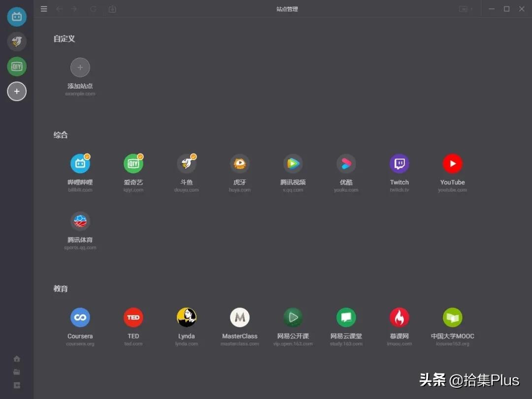Click the masterclass.com domain text
The image size is (532, 399).
[240, 344]
